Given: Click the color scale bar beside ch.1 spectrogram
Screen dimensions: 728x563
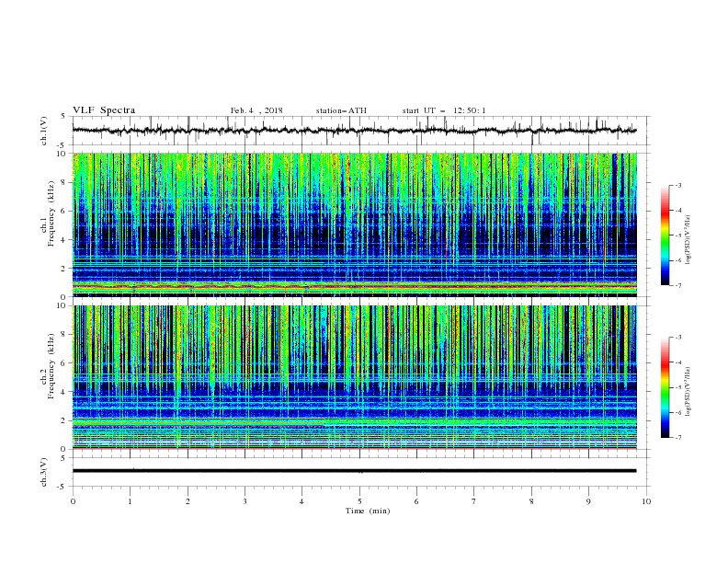Looking at the screenshot, I should point(665,236).
